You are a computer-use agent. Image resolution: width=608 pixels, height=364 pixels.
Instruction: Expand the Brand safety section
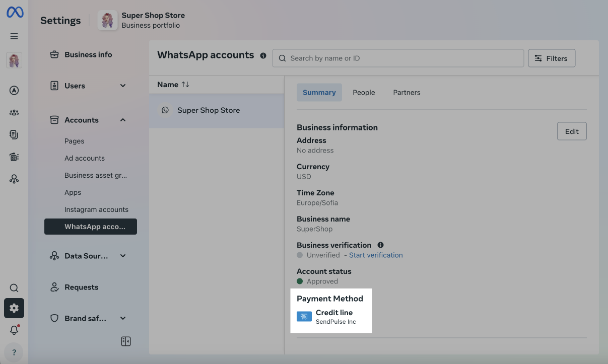[123, 318]
